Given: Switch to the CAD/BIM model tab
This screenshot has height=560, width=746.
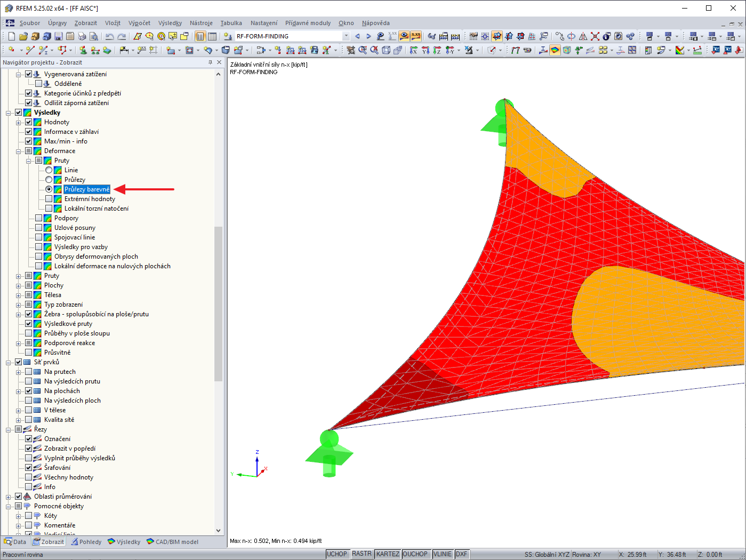Looking at the screenshot, I should pos(172,542).
